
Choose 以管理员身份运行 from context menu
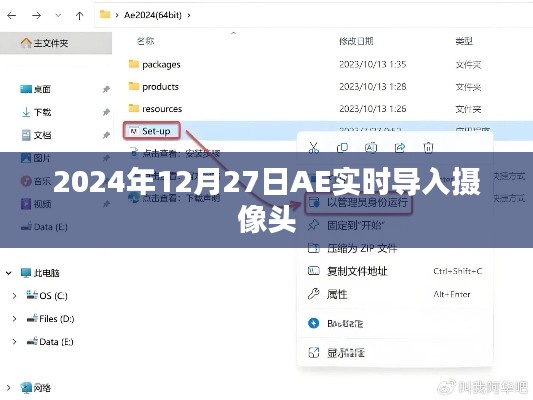click(358, 203)
